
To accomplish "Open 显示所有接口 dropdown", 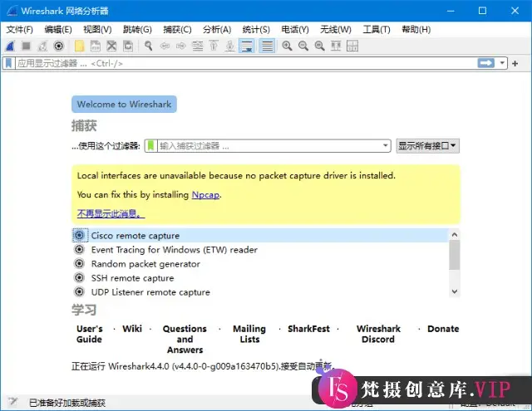I will coord(427,145).
